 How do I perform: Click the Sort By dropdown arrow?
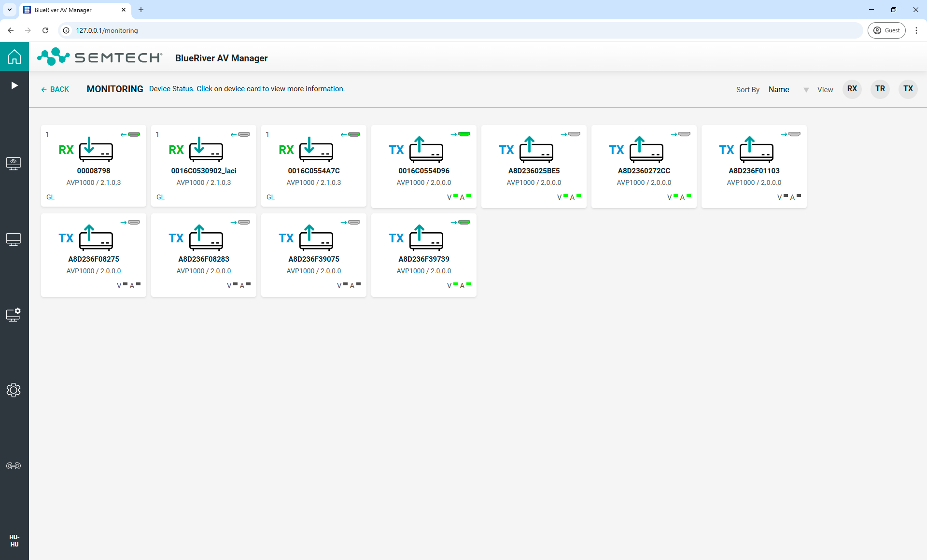pyautogui.click(x=806, y=90)
